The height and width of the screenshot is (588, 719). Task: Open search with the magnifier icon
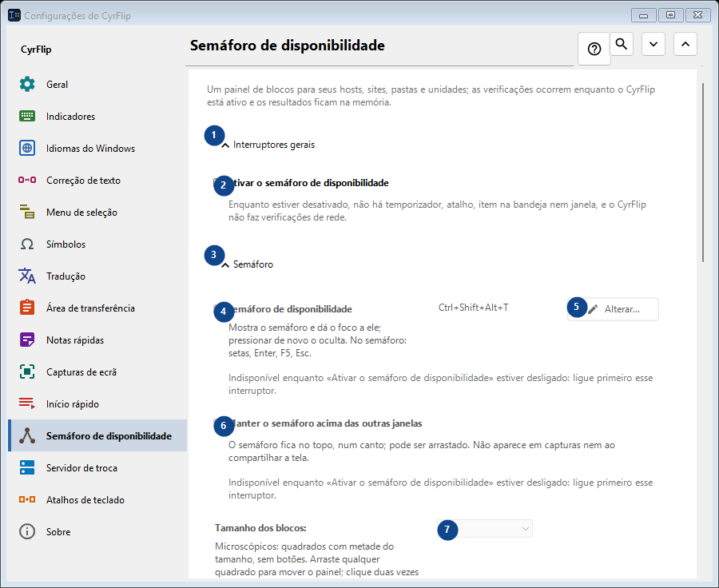[x=622, y=44]
